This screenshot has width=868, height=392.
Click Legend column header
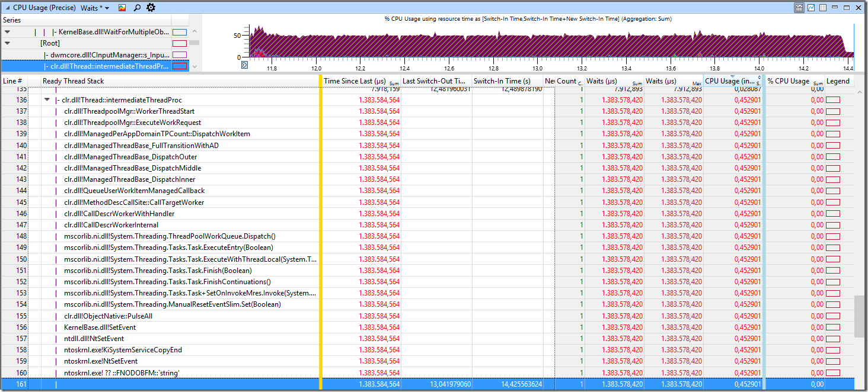pos(838,81)
